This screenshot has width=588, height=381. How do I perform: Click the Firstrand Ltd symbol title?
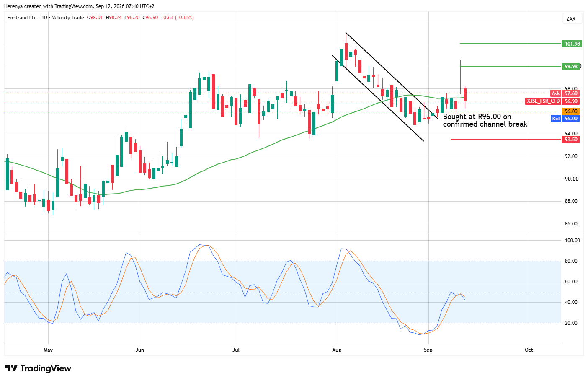22,18
